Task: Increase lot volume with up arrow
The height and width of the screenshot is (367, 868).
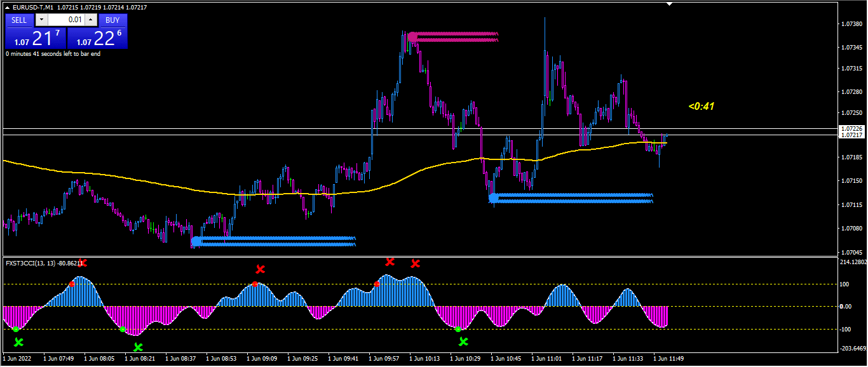Action: click(x=91, y=20)
